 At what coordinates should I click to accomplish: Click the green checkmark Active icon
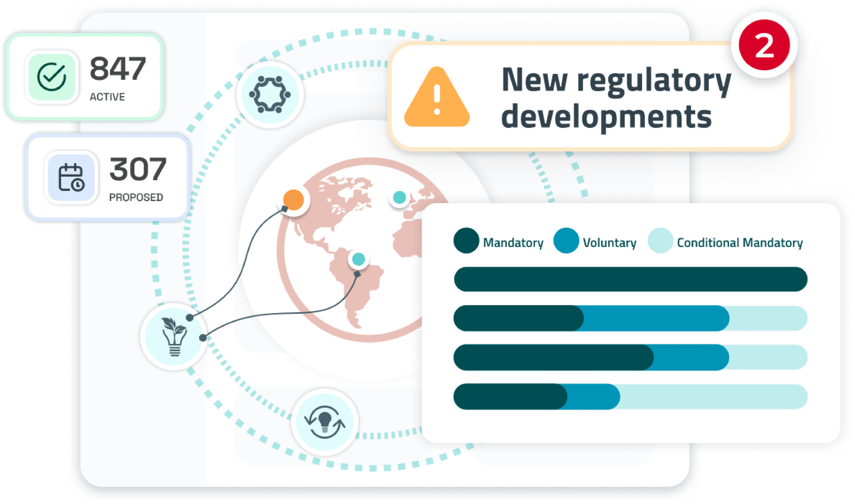pyautogui.click(x=52, y=77)
